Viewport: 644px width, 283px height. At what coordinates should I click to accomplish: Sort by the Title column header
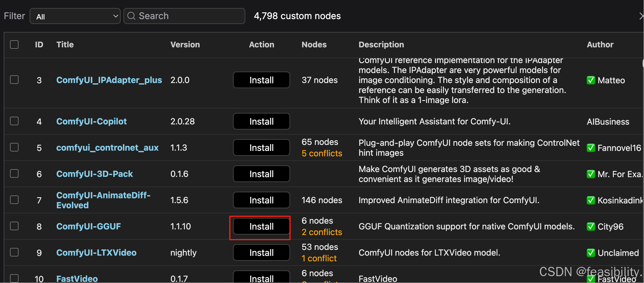65,45
